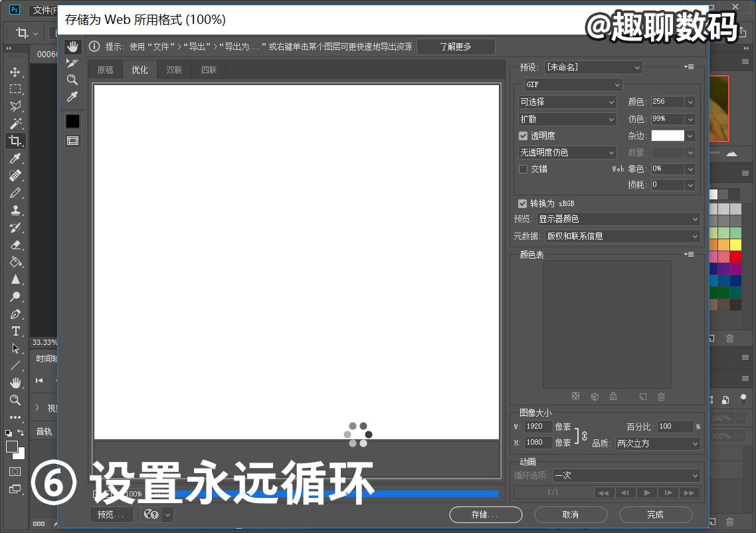Switch to the 双联 (2-Up) tab
Image resolution: width=756 pixels, height=533 pixels.
tap(174, 69)
